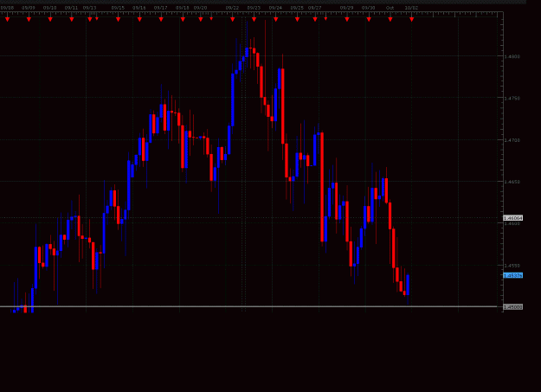Click the tall red candle after 09/27
Viewport: 541px width, 392px height.
[322, 187]
